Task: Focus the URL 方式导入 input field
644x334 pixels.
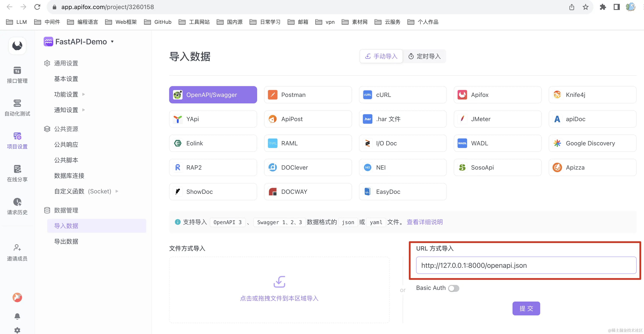Action: pos(526,265)
